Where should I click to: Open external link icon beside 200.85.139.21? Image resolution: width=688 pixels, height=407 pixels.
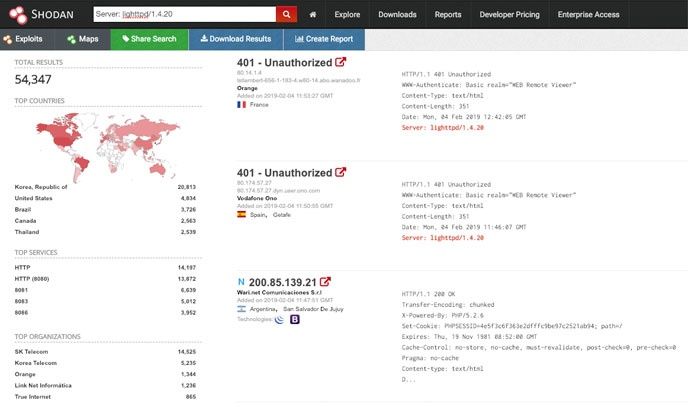pyautogui.click(x=325, y=282)
